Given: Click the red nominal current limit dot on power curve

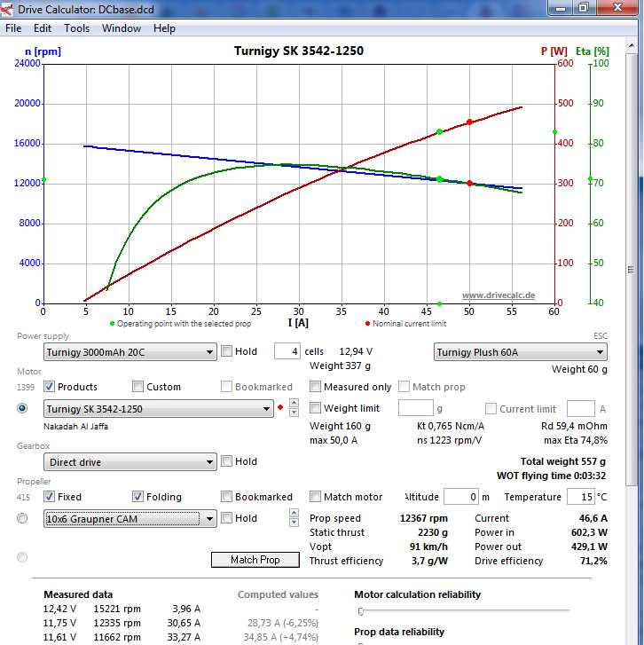Looking at the screenshot, I should pos(469,122).
